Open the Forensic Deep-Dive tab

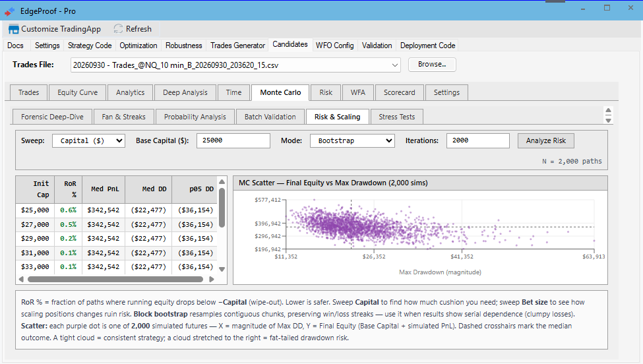click(53, 117)
